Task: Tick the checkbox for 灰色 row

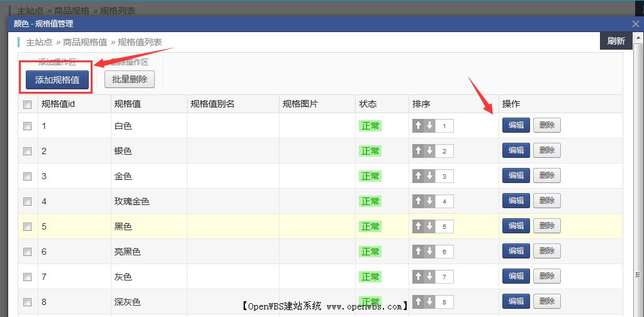Action: 27,277
